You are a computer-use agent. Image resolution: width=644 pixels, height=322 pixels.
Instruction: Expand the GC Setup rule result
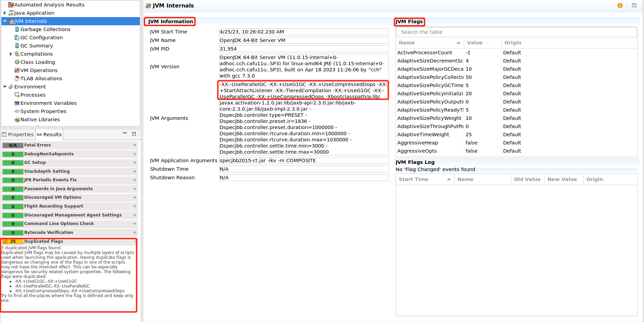135,163
